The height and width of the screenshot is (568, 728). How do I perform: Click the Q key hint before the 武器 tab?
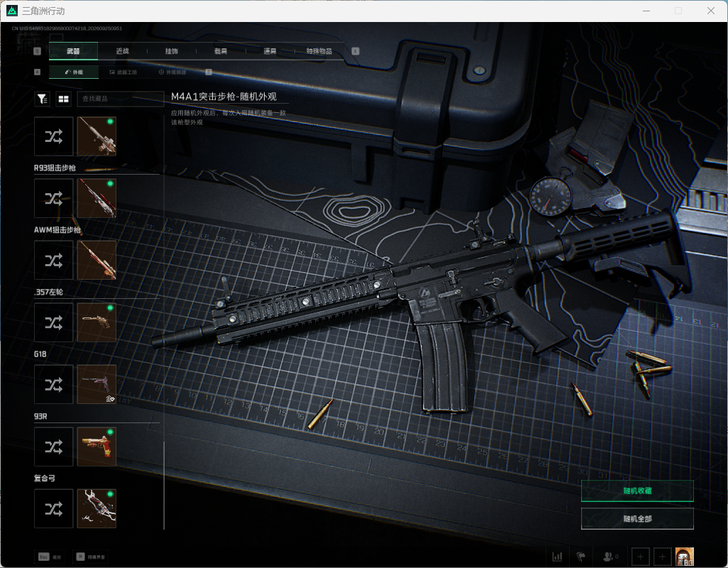pyautogui.click(x=38, y=51)
